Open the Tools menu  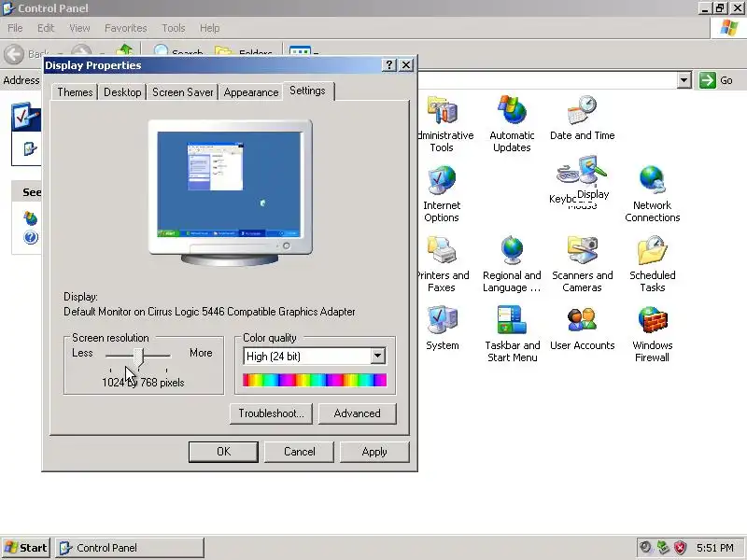point(174,28)
